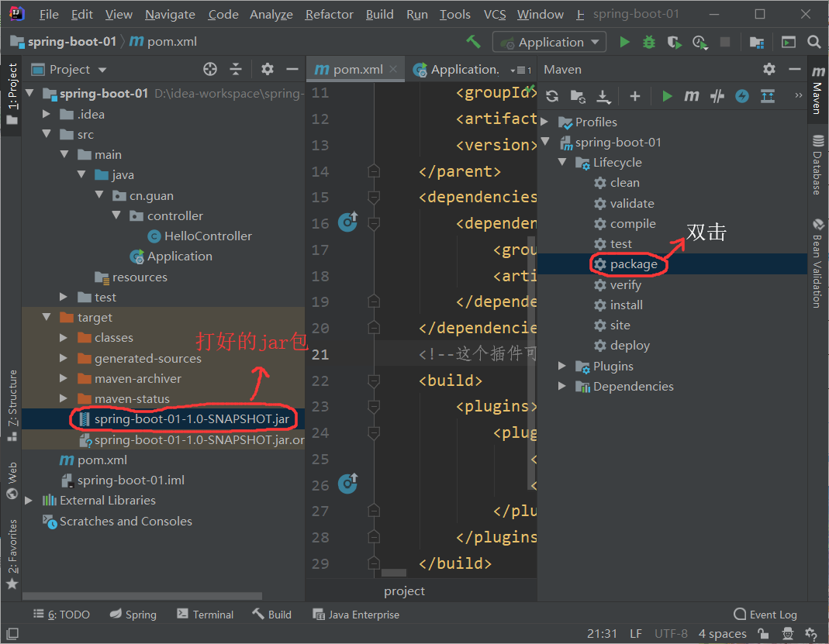Toggle the Web tool window
Image resolution: width=829 pixels, height=644 pixels.
(12, 480)
